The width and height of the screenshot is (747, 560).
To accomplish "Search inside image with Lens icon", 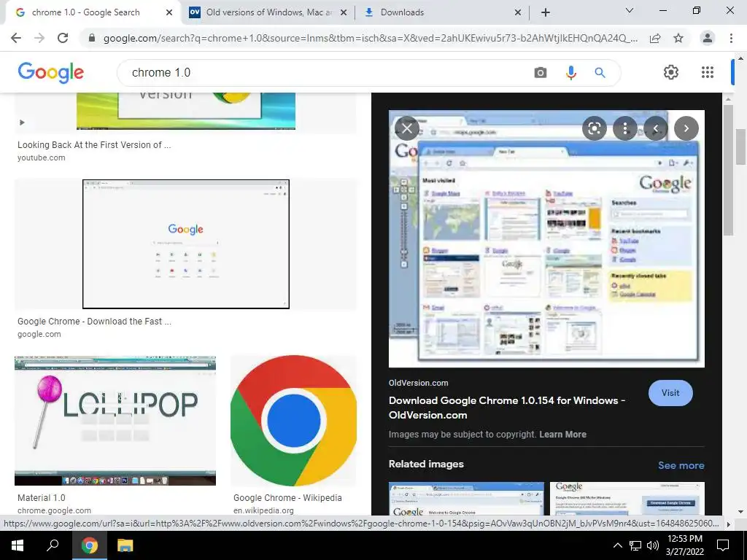I will (594, 128).
